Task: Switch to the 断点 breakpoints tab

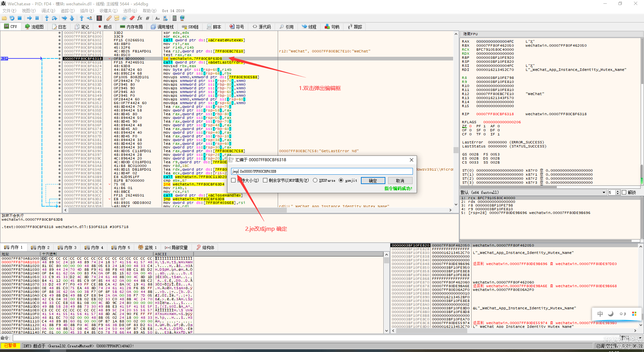Action: (105, 27)
